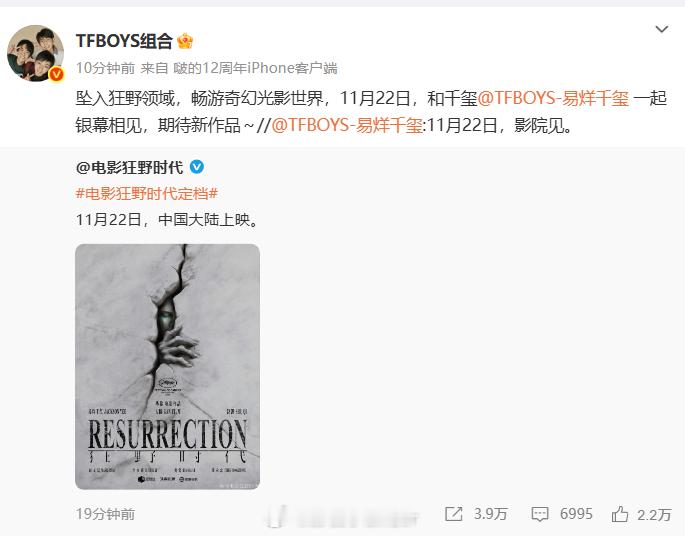Open the first @TFBOYS-易烊千玺 mention
This screenshot has height=536, width=685.
coord(553,98)
